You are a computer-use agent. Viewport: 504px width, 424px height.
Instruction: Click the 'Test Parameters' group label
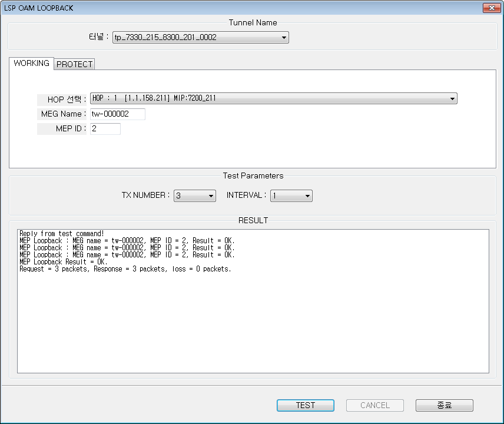click(x=253, y=176)
